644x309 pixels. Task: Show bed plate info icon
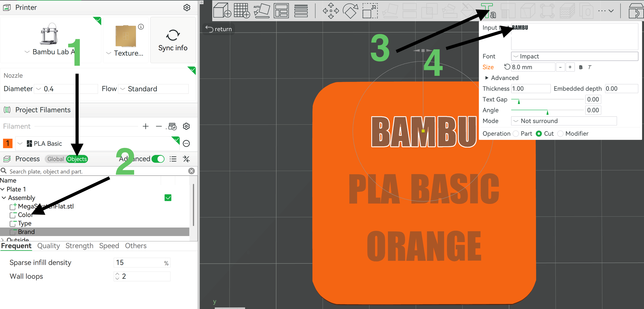pos(141,27)
